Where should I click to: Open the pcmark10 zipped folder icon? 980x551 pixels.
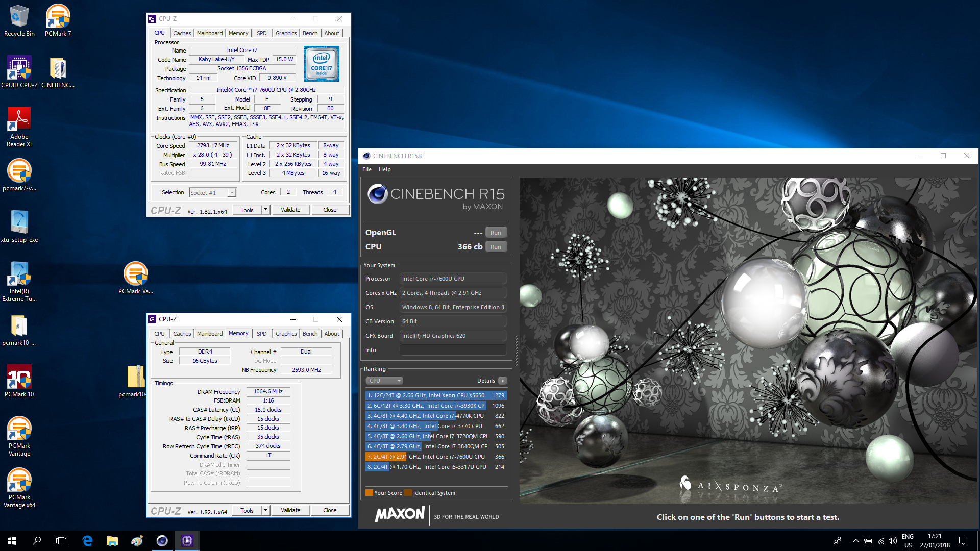(136, 381)
